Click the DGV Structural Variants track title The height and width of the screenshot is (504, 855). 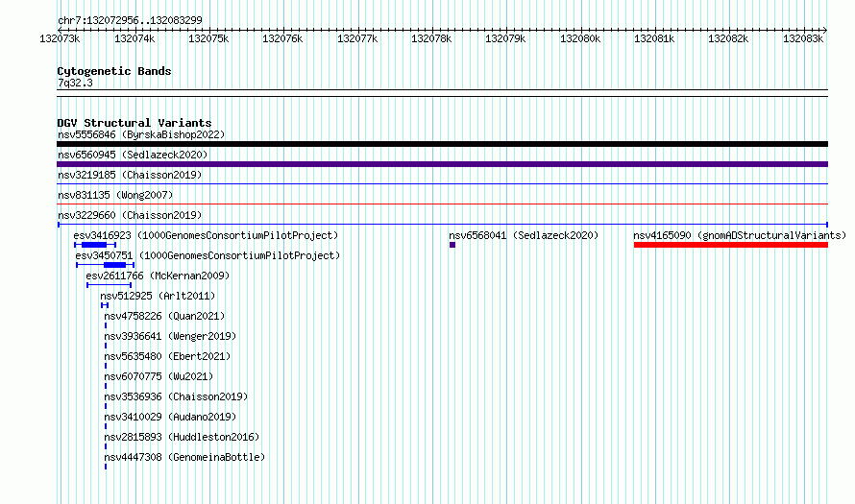(134, 123)
